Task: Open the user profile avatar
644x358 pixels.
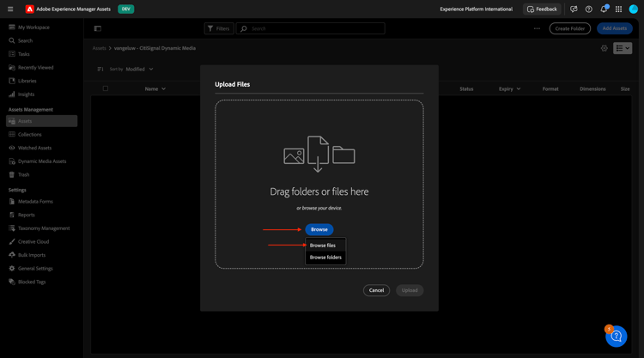Action: tap(634, 9)
